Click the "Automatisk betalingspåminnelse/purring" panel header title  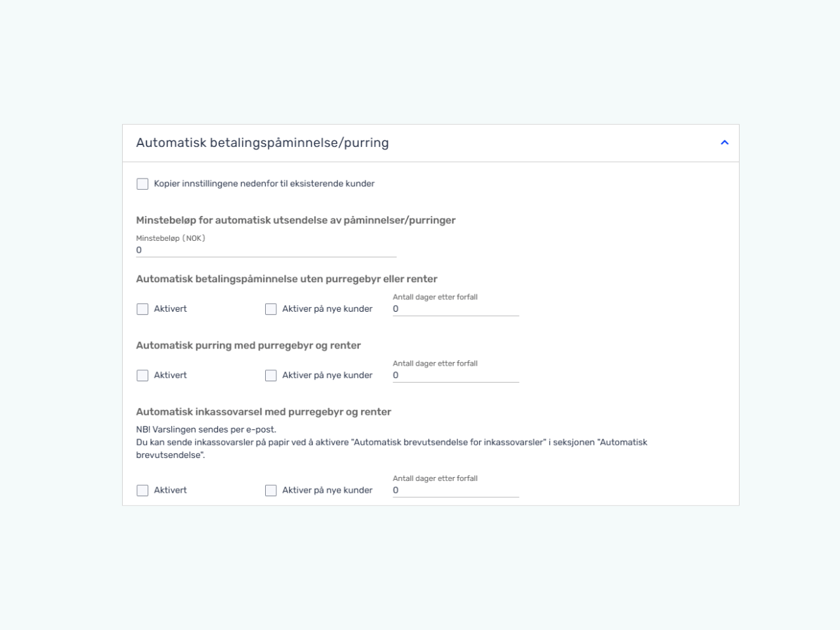tap(262, 142)
